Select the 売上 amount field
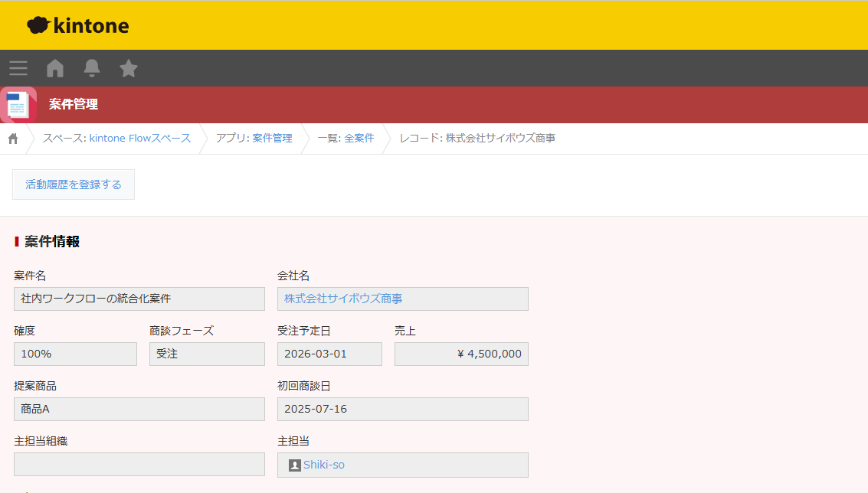Image resolution: width=868 pixels, height=493 pixels. [x=461, y=354]
